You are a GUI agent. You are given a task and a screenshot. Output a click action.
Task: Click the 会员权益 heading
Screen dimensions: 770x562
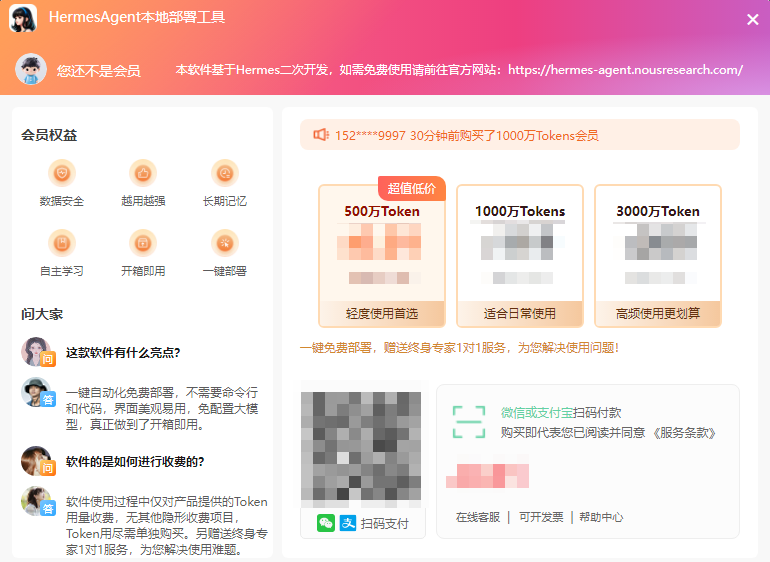[x=49, y=135]
